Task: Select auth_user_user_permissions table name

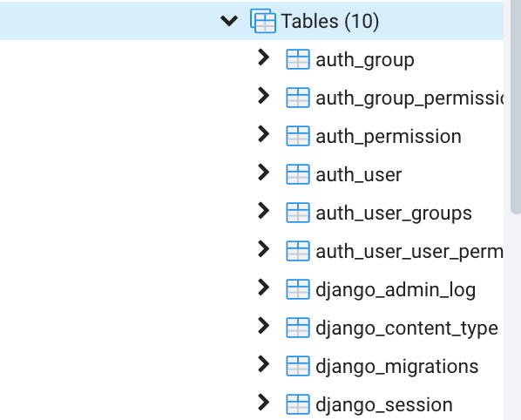Action: coord(409,252)
